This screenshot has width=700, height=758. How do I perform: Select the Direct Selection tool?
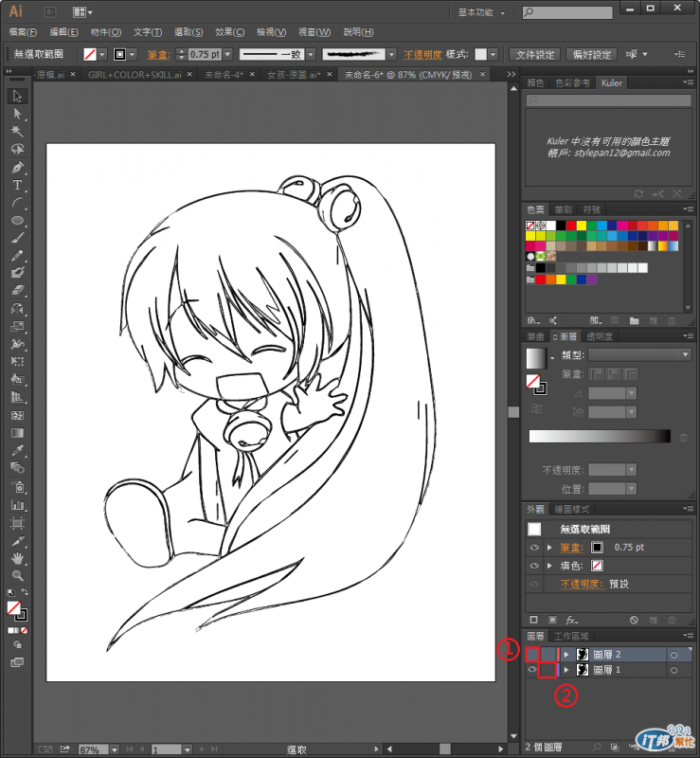coord(17,114)
